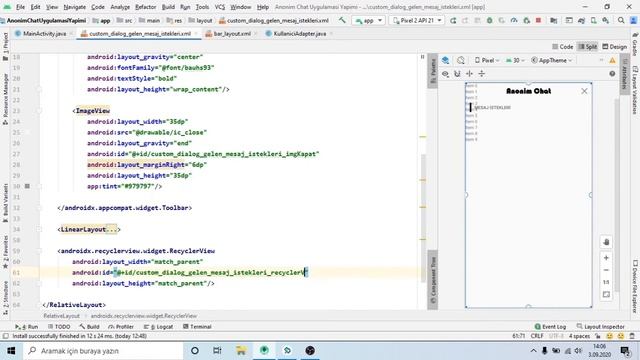Image resolution: width=640 pixels, height=360 pixels.
Task: Click the layout warning triangle icon
Action: tap(612, 60)
